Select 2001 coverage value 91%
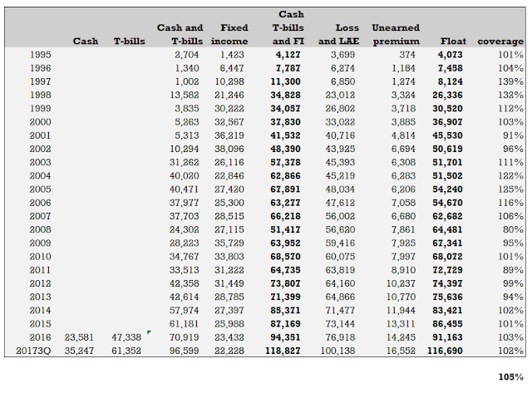The width and height of the screenshot is (532, 393). tap(514, 135)
